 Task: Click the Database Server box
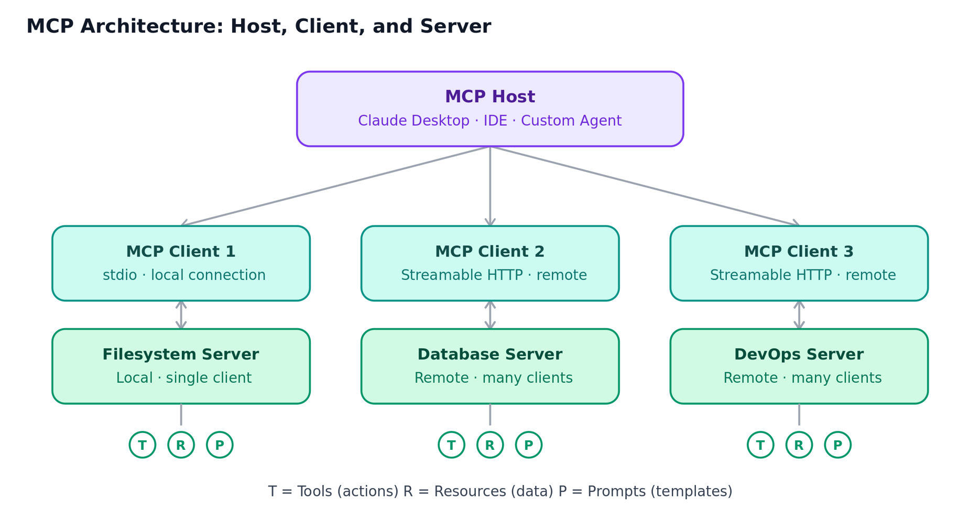click(x=490, y=366)
